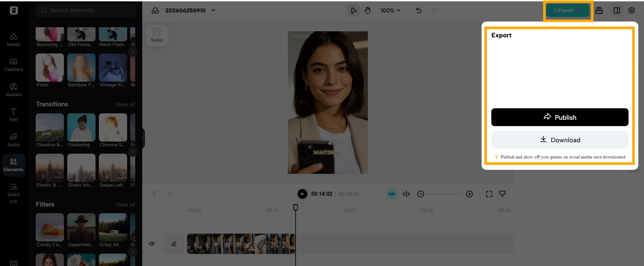Select the hand pan tool
The height and width of the screenshot is (266, 644).
pyautogui.click(x=368, y=10)
